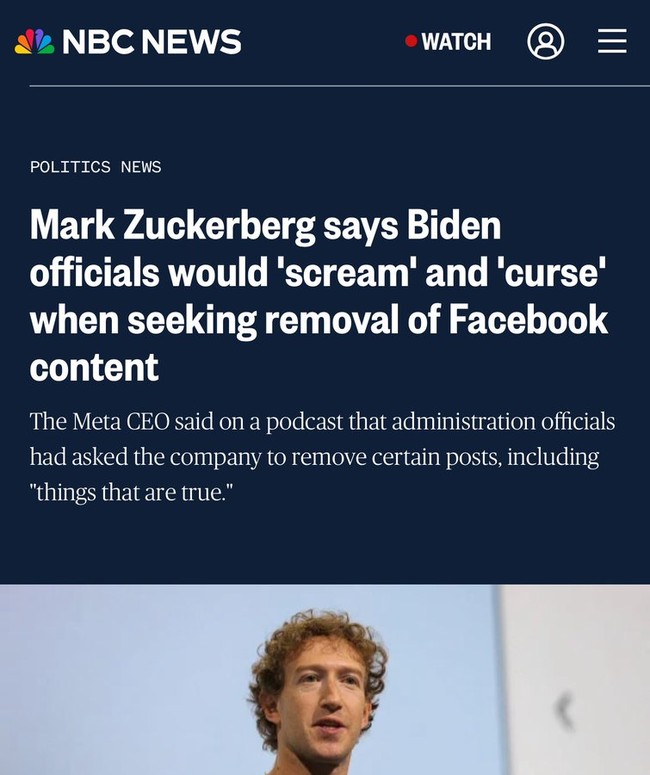The height and width of the screenshot is (775, 650).
Task: Click 'The Meta CEO' in the summary text
Action: (x=99, y=422)
